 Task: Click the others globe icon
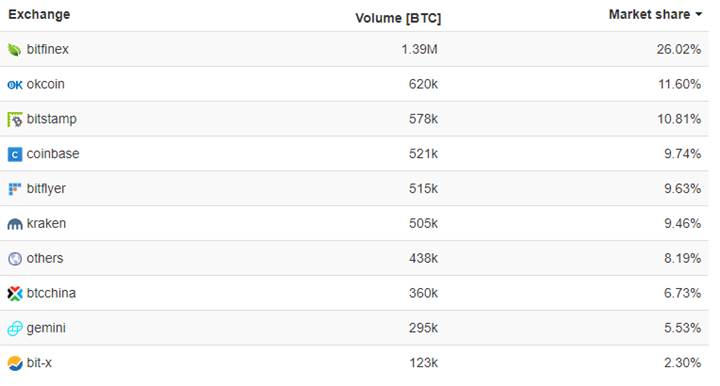[x=15, y=259]
